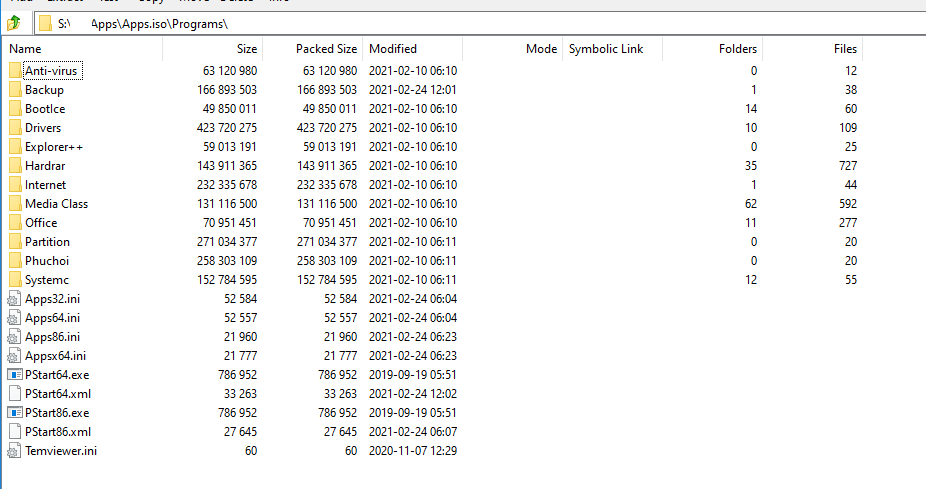Click the "592" files count

(848, 204)
